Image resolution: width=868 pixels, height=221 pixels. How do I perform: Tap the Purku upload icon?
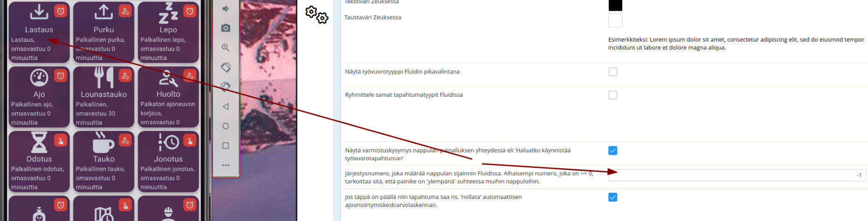tap(104, 12)
